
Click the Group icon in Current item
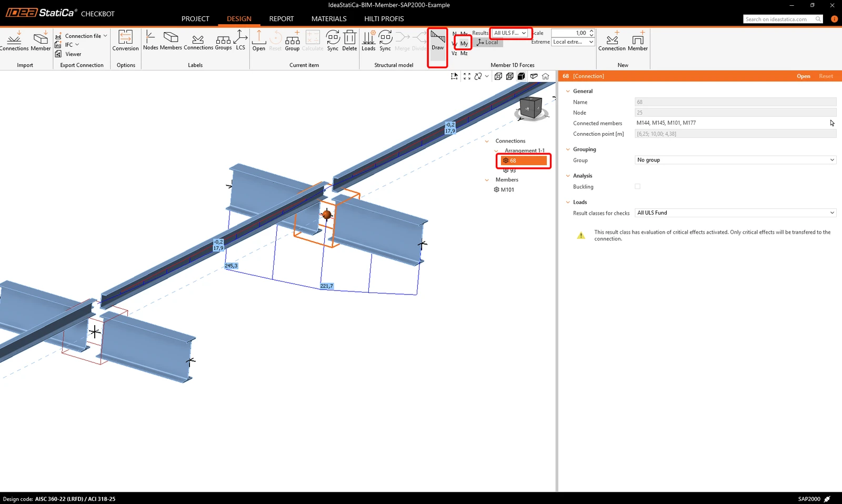pyautogui.click(x=292, y=41)
